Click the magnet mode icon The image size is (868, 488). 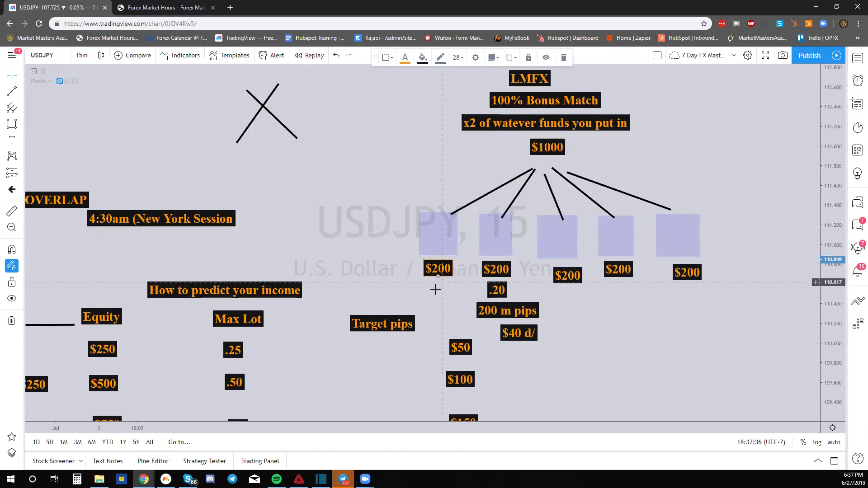click(x=12, y=249)
